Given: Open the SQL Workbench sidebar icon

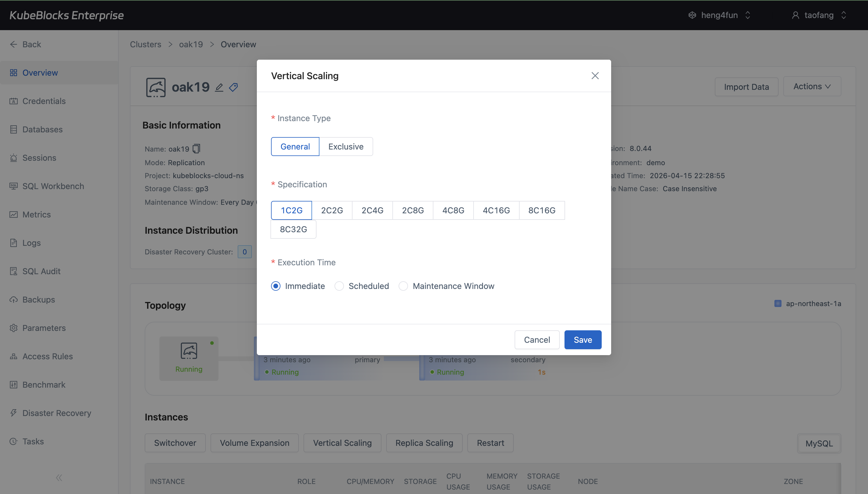Looking at the screenshot, I should coord(14,186).
